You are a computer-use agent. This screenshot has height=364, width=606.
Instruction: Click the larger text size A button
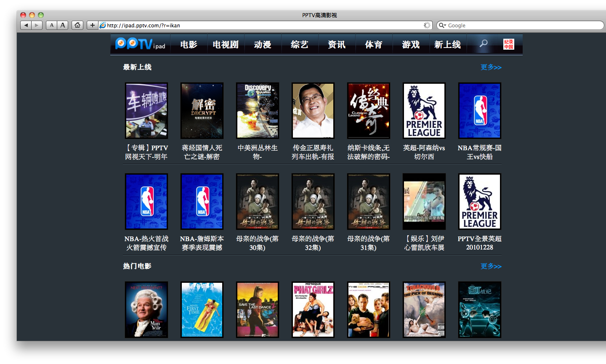[x=63, y=25]
